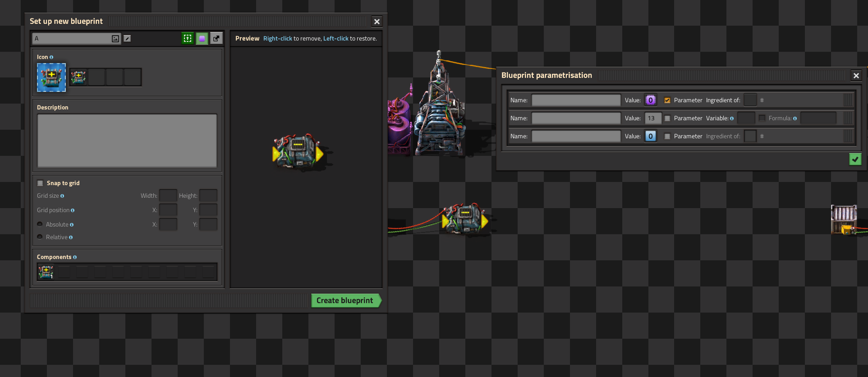Click the pencil edit-name icon

click(127, 39)
